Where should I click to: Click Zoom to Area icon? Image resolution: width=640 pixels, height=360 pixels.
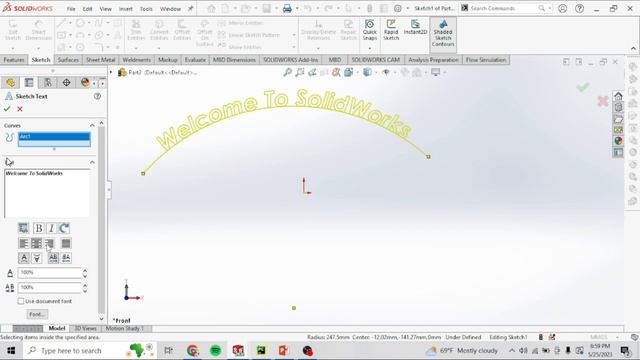[x=300, y=72]
